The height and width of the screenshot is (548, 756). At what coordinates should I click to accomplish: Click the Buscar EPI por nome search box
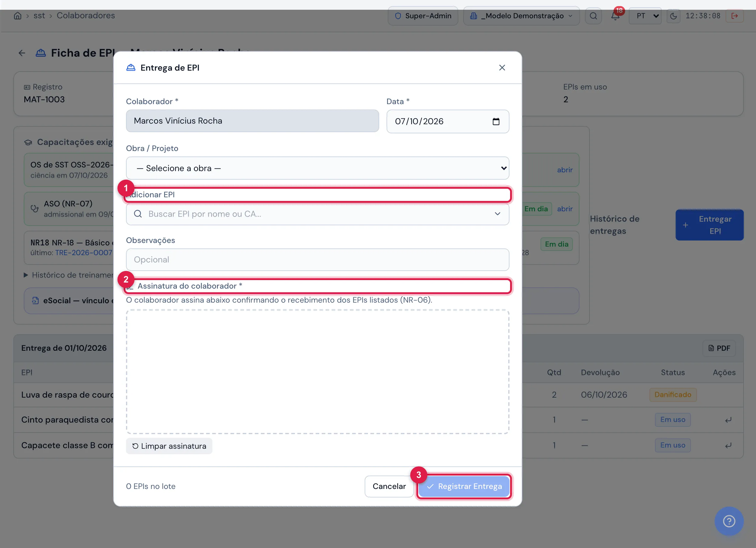click(x=317, y=214)
